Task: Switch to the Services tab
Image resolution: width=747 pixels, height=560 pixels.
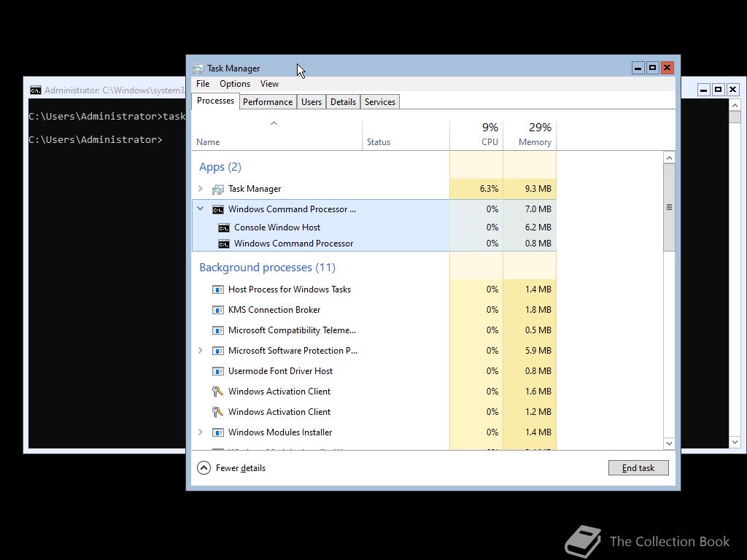Action: click(379, 102)
